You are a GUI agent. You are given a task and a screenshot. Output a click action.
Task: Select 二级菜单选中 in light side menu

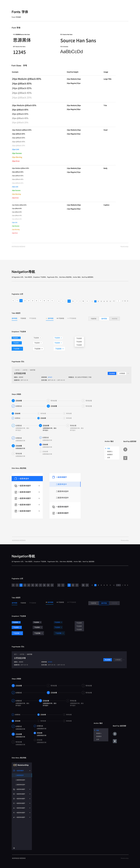click(65, 484)
